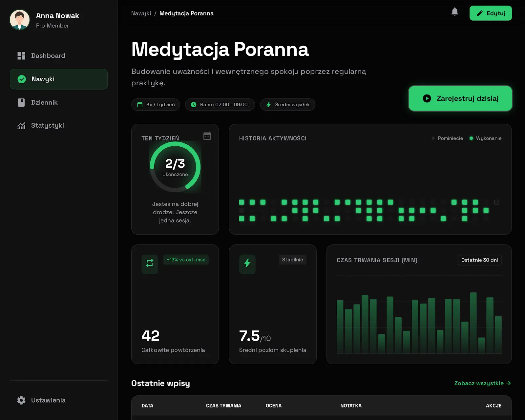
Task: Click the lightning bolt icon above 7.5
Action: pyautogui.click(x=247, y=263)
